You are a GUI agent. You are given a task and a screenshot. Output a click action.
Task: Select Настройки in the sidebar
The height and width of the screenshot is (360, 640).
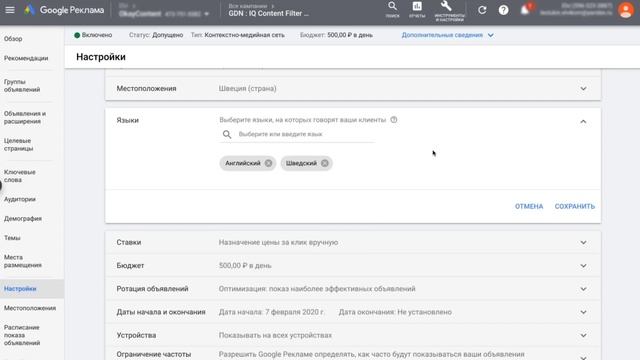pyautogui.click(x=32, y=289)
